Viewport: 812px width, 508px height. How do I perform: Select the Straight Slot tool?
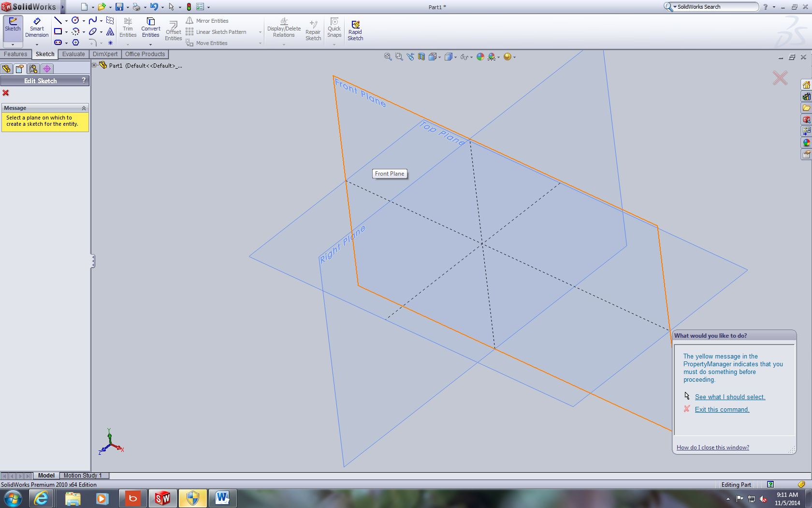(x=58, y=43)
